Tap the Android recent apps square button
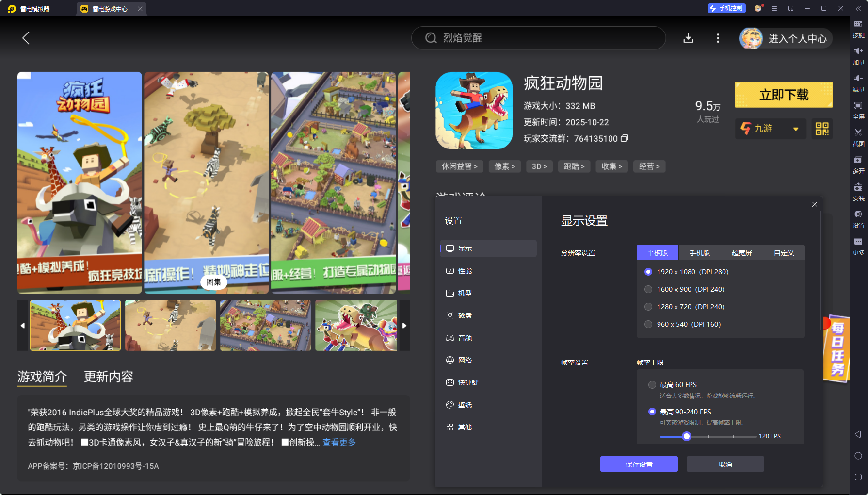The height and width of the screenshot is (495, 868). [858, 477]
